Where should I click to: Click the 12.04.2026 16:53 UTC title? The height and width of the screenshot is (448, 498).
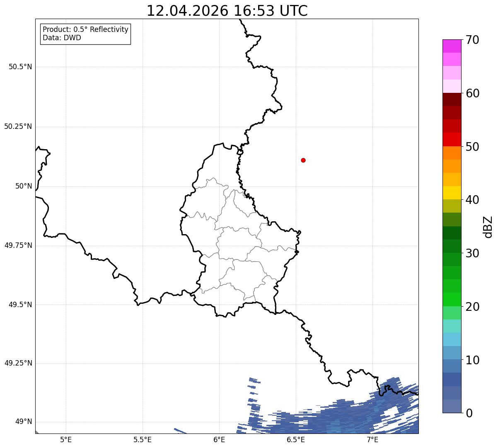227,11
